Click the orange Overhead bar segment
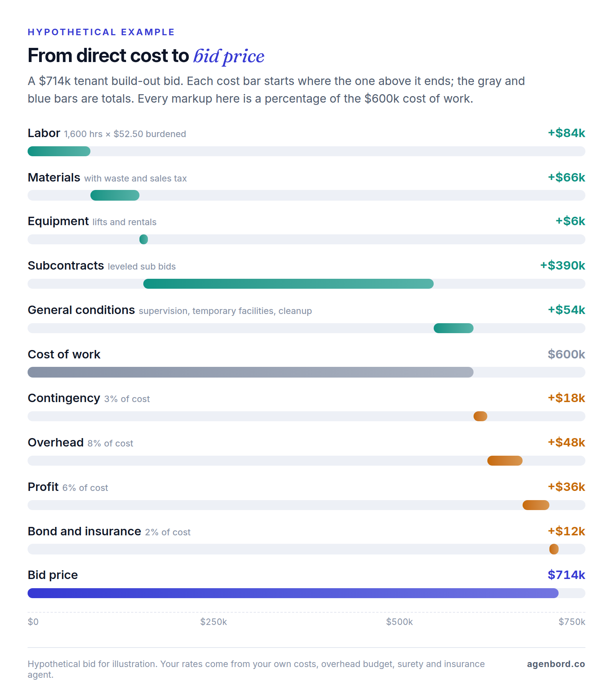 pyautogui.click(x=505, y=461)
